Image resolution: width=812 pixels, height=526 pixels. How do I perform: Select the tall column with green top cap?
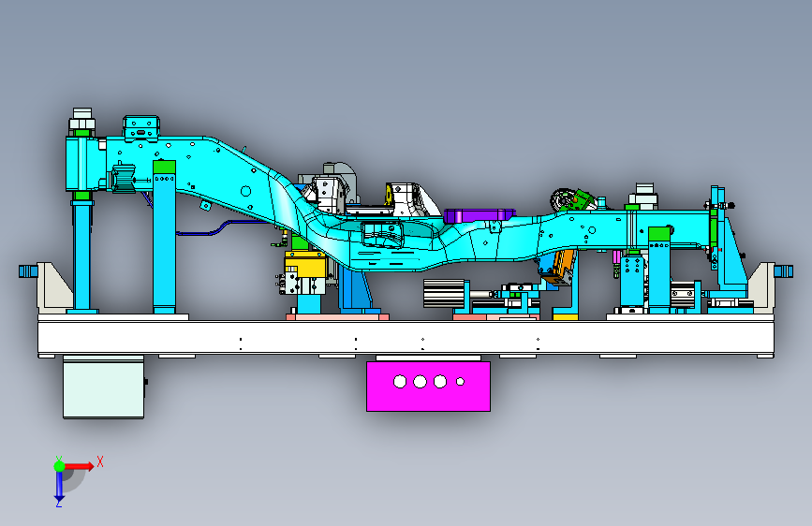164,237
